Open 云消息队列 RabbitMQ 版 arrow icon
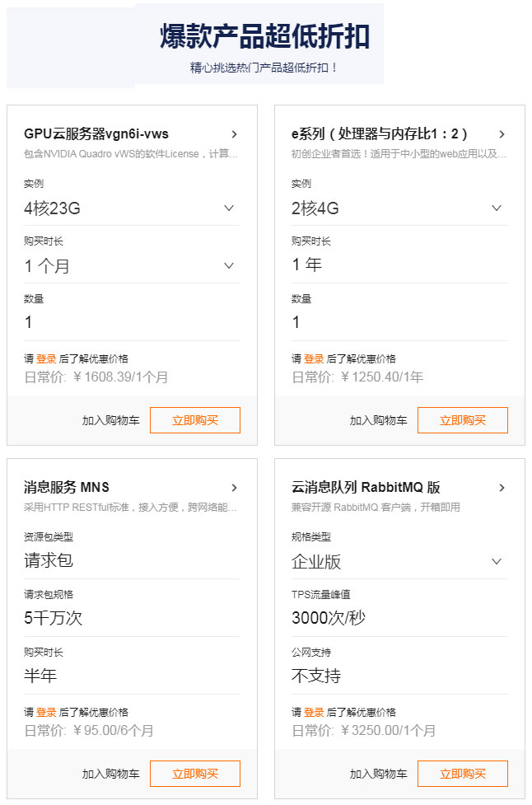Screen dimensions: 532x805 pyautogui.click(x=502, y=488)
